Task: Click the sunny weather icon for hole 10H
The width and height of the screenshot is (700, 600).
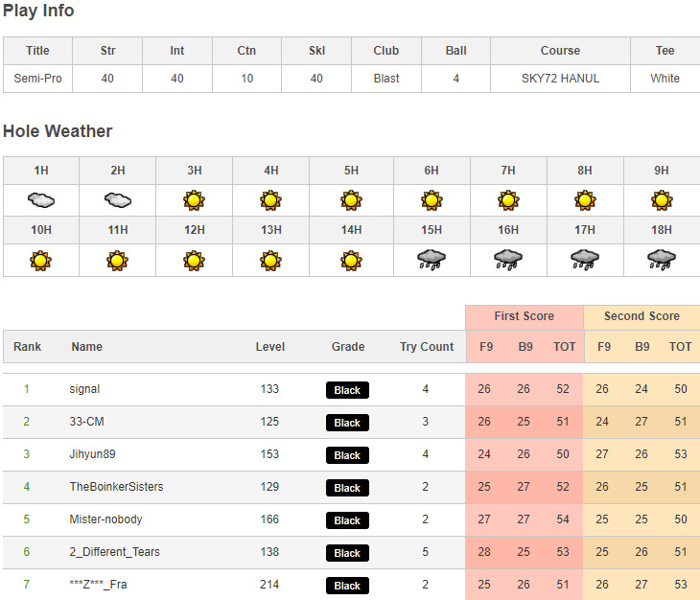Action: click(x=41, y=260)
